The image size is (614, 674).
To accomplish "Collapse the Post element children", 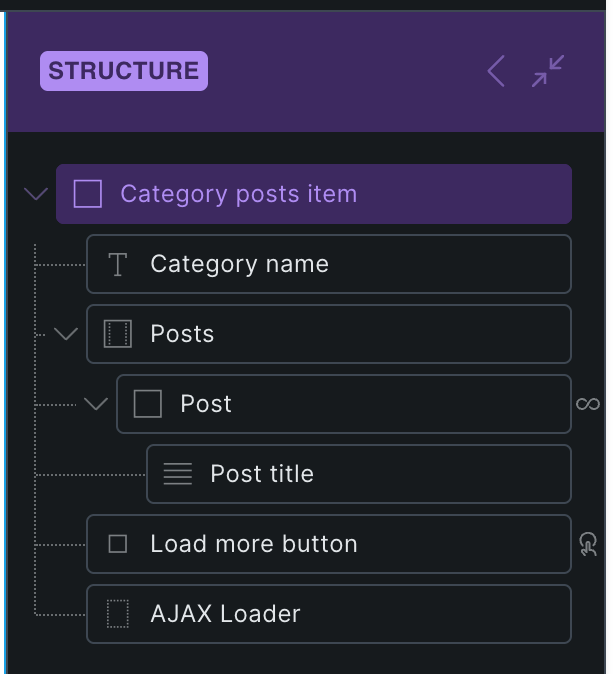I will click(x=96, y=404).
